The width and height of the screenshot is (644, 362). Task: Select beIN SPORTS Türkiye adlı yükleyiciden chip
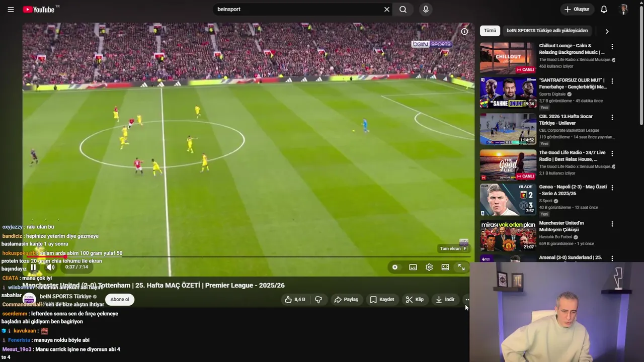coord(547,31)
